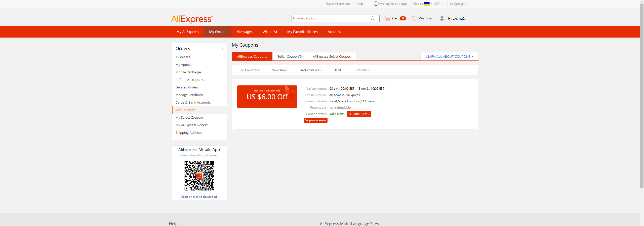644x226 pixels.
Task: Switch to Seller Coupon(0) tab
Action: coord(290,56)
